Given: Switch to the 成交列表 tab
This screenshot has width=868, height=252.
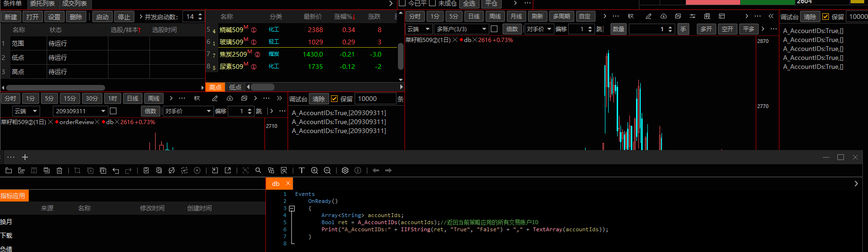Looking at the screenshot, I should click(x=74, y=3).
